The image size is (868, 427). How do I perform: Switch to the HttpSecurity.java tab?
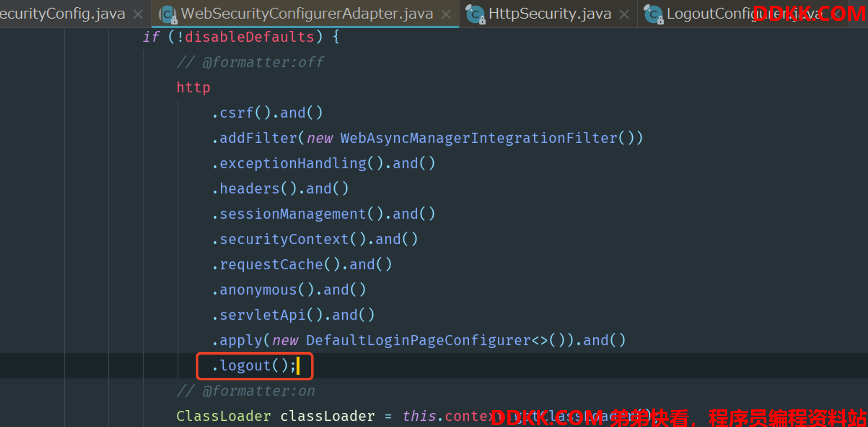pos(550,14)
